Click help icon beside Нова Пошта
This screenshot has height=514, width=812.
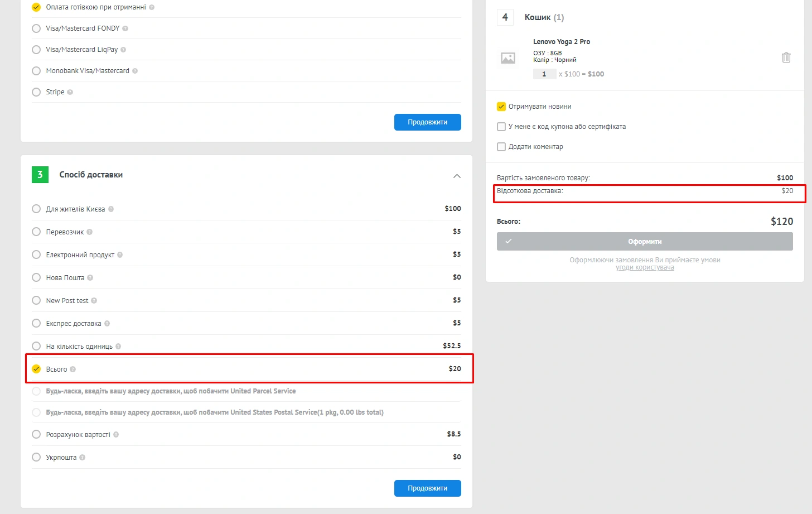(90, 278)
